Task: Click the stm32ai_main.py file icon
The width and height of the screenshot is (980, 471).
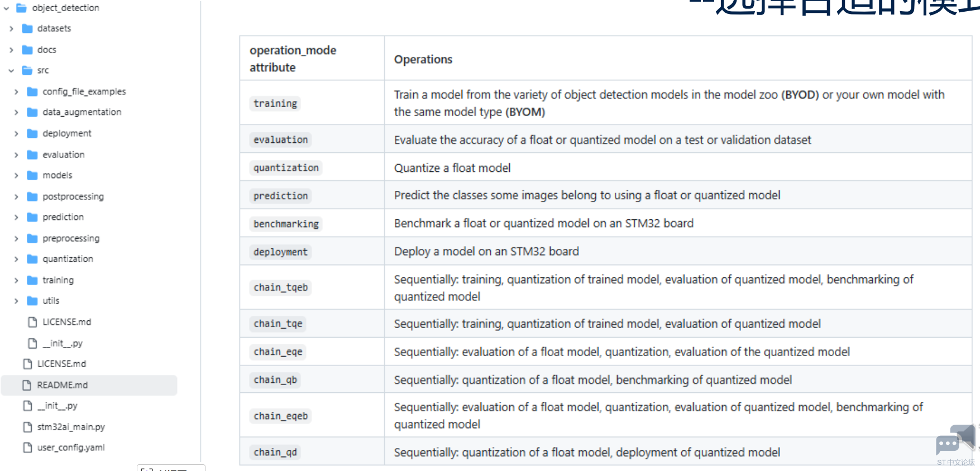Action: coord(27,427)
